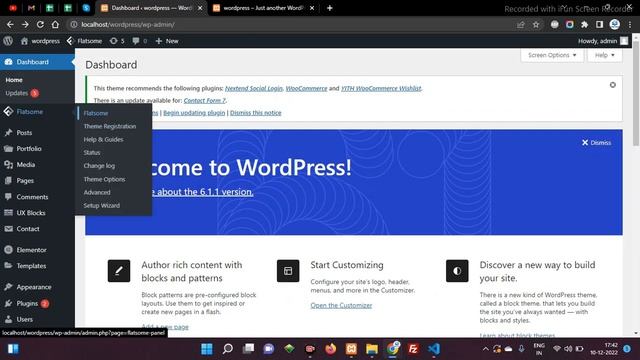Open the browser extensions puzzle icon
Viewport: 640px width, 360px height.
[x=584, y=24]
